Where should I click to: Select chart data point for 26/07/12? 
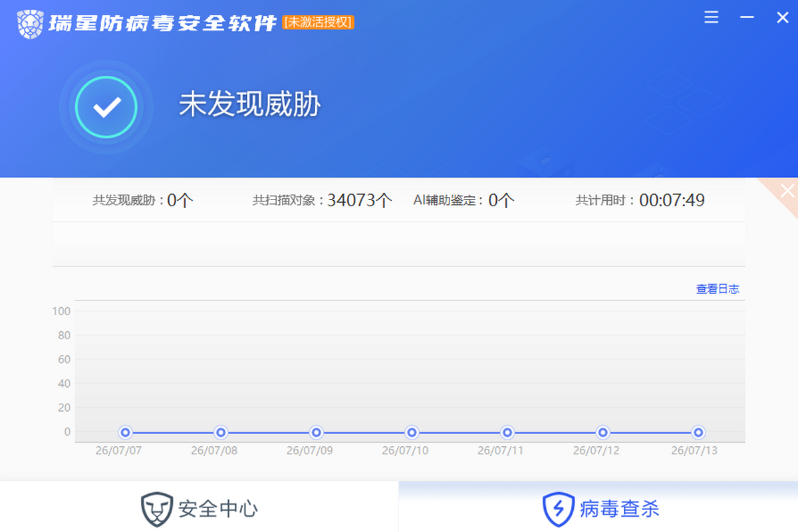[x=602, y=432]
